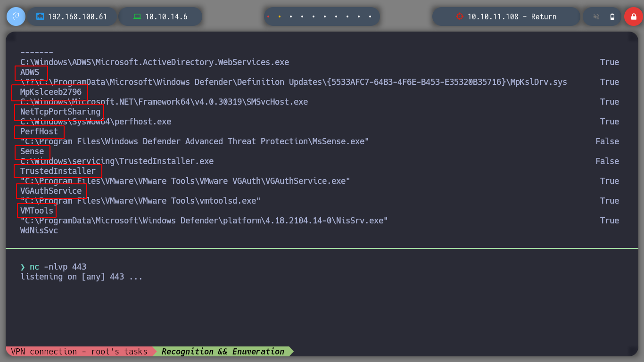Image resolution: width=644 pixels, height=362 pixels.
Task: Click the ADWS service name
Action: point(30,72)
